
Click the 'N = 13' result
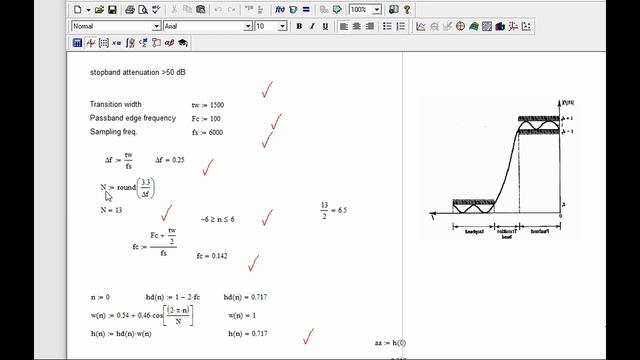(x=111, y=210)
